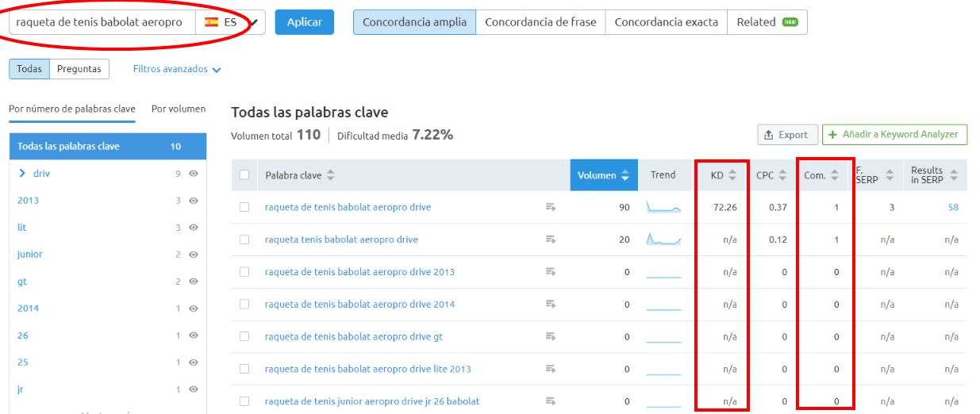Select the 'junior' keyword group
The width and height of the screenshot is (980, 414).
coord(30,254)
